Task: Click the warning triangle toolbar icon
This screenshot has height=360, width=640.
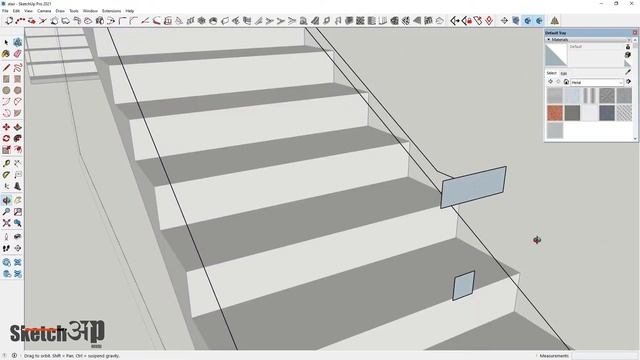Action: tap(554, 20)
